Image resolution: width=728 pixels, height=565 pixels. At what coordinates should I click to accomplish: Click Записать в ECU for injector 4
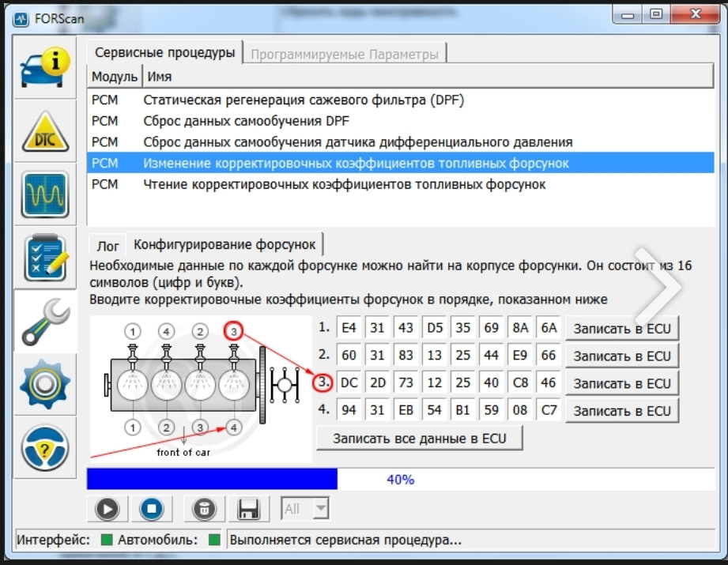[621, 411]
